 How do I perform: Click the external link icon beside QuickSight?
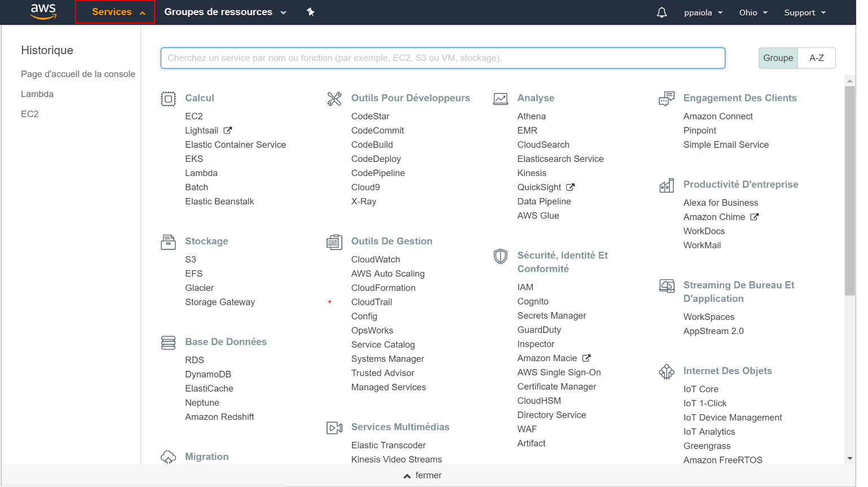tap(570, 187)
